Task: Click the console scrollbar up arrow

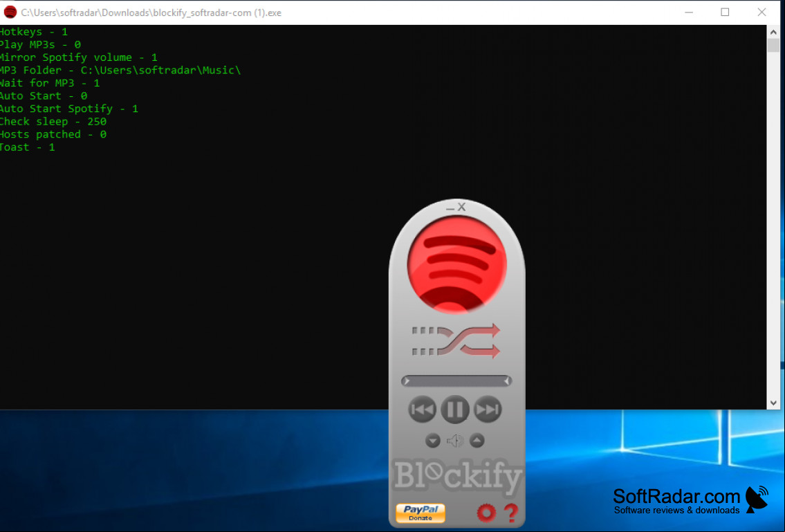Action: 773,32
